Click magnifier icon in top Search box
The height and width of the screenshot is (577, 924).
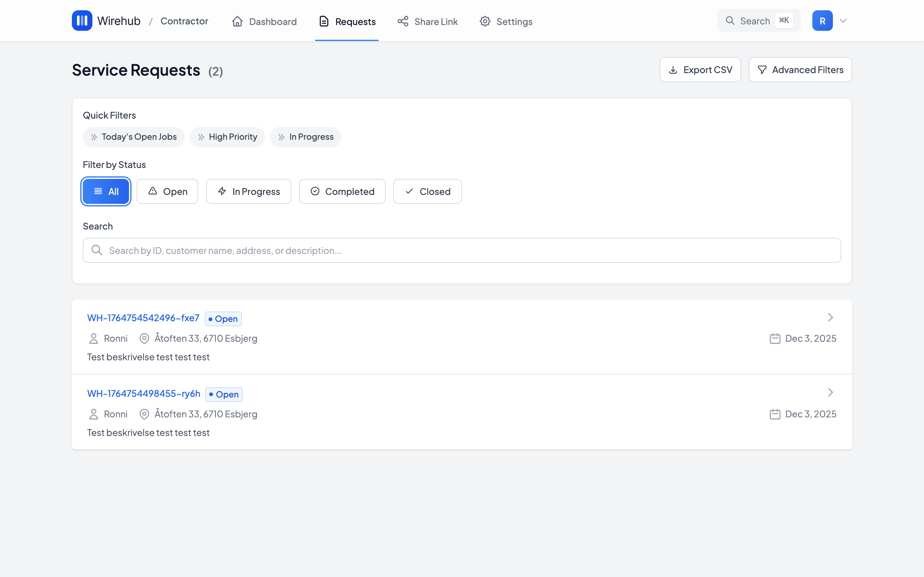(x=730, y=21)
